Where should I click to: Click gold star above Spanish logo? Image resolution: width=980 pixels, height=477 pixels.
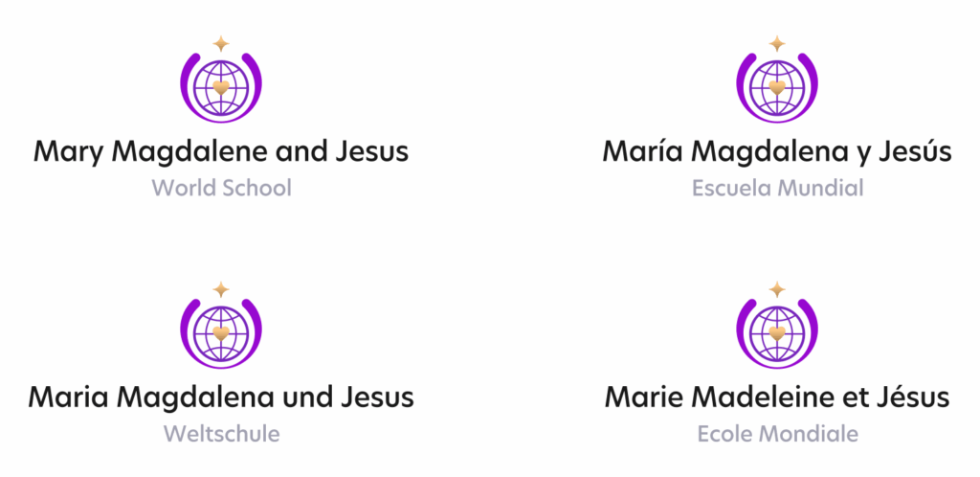click(777, 44)
